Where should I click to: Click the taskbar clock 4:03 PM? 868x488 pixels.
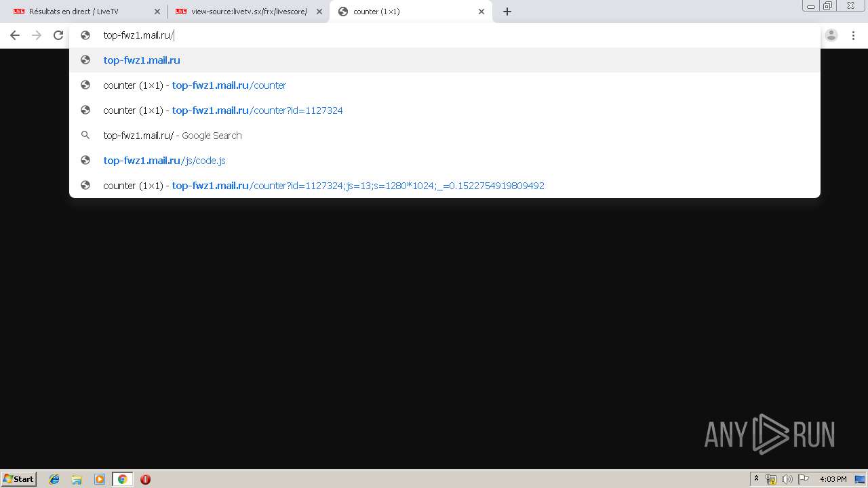833,479
